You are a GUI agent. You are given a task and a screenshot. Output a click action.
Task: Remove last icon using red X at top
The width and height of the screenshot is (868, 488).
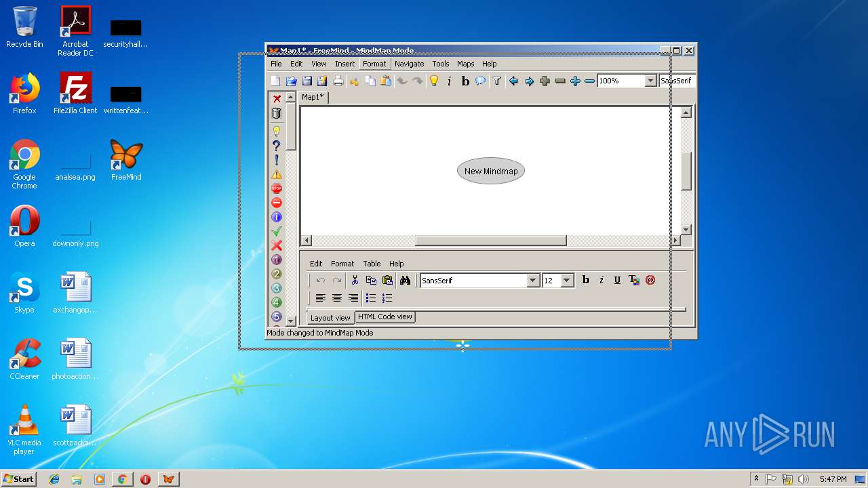[x=277, y=99]
